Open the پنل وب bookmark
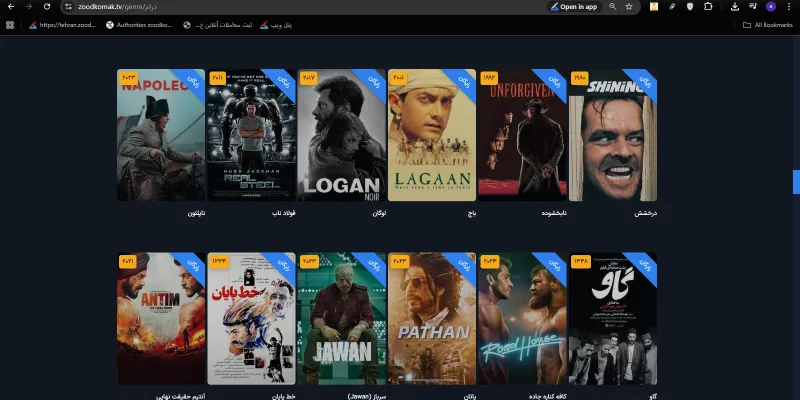 276,25
